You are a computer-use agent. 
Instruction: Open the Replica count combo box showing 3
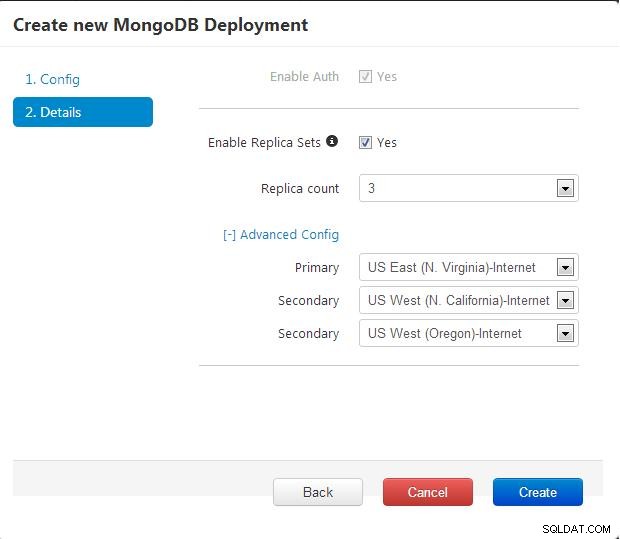tap(469, 188)
